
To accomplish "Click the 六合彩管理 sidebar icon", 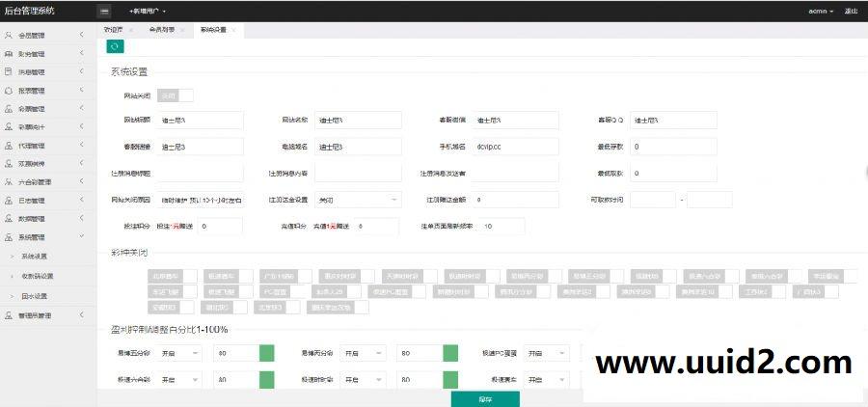I will point(9,181).
